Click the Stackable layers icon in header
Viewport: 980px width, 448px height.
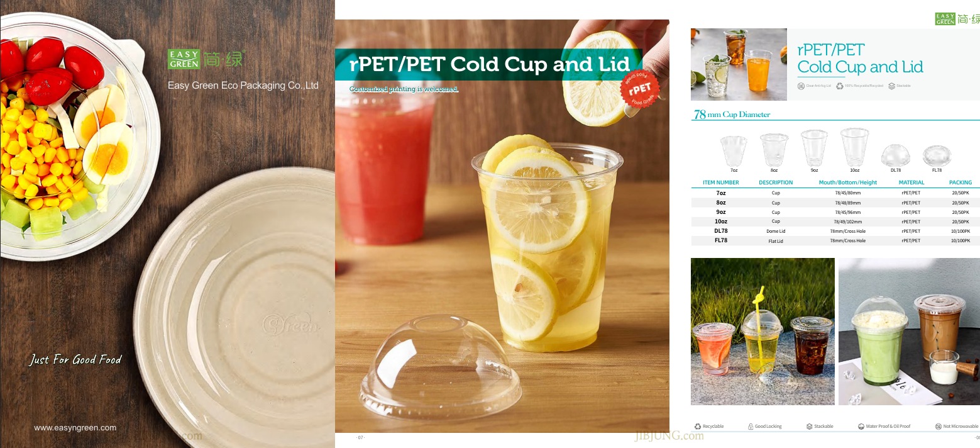pos(892,86)
